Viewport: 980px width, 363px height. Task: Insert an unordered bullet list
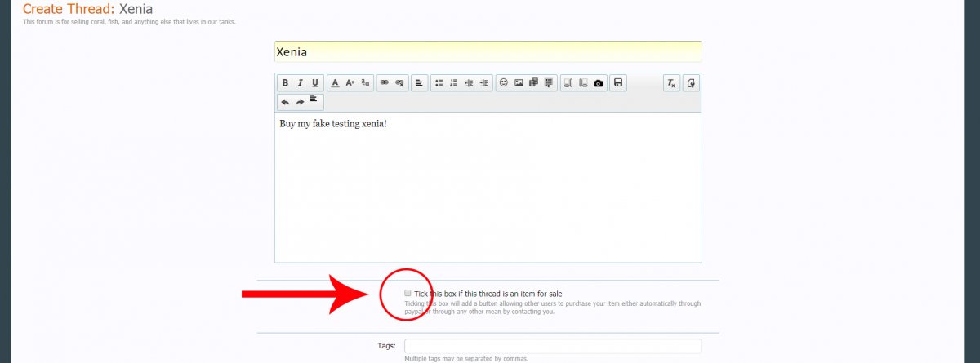439,83
